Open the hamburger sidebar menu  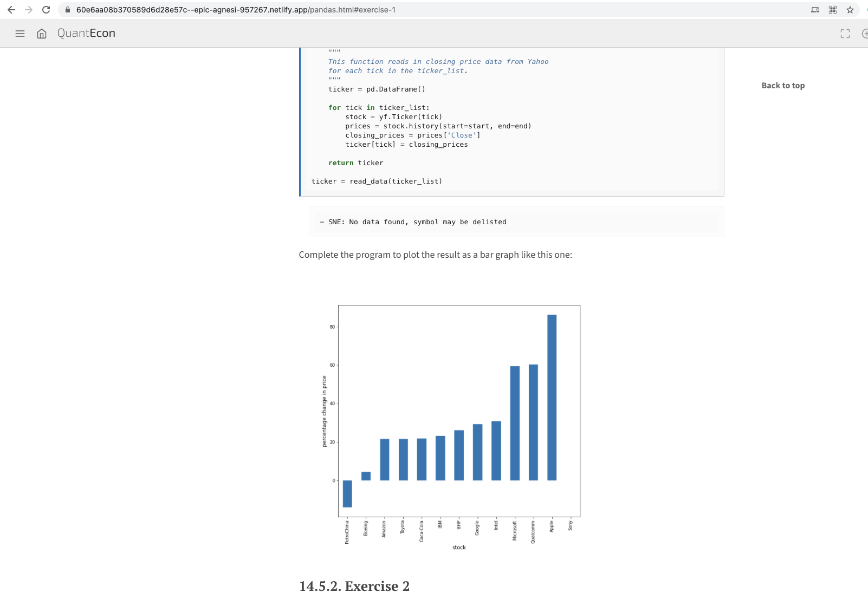point(20,34)
